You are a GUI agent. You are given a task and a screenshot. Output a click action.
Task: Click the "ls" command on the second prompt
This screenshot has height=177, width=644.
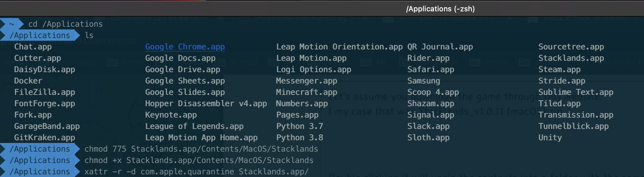pyautogui.click(x=89, y=35)
